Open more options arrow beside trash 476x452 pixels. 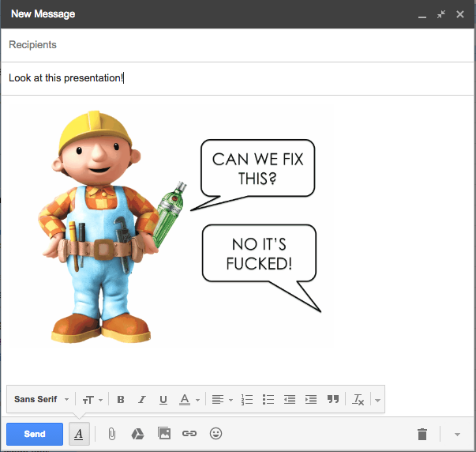click(x=457, y=434)
